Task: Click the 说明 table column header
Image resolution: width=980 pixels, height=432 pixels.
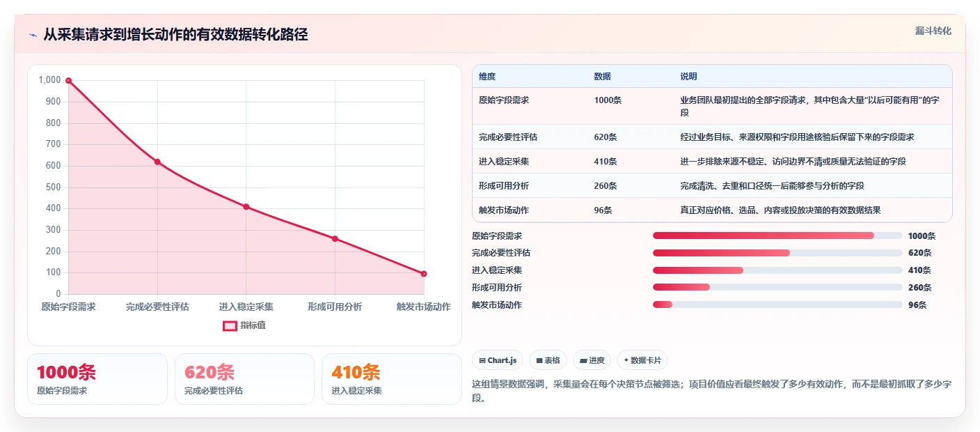Action: pos(688,77)
